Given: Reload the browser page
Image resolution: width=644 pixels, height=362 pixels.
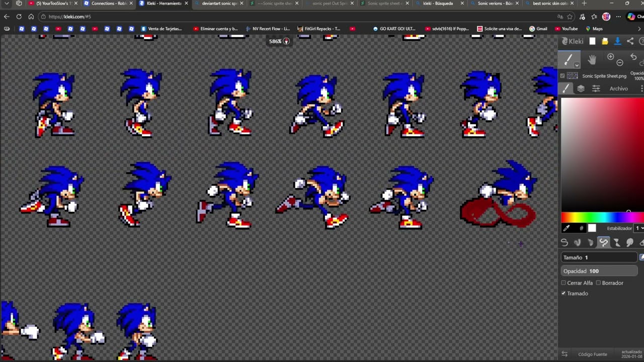Looking at the screenshot, I should [x=19, y=17].
